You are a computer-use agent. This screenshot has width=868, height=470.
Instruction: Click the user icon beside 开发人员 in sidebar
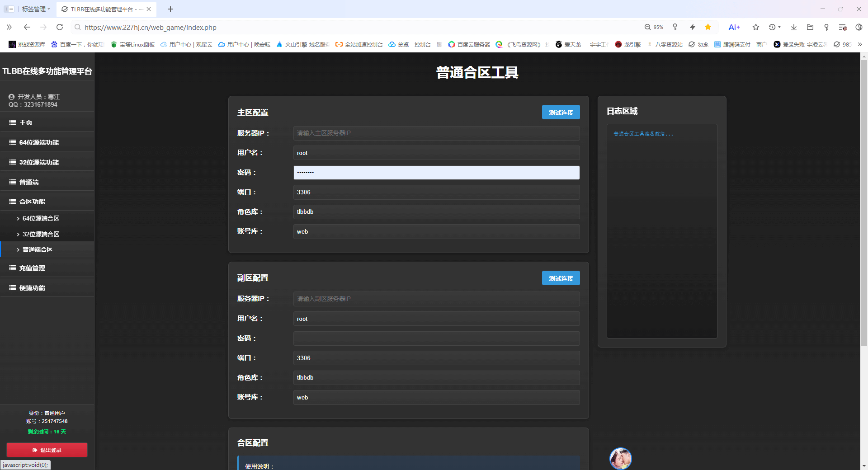[x=11, y=96]
